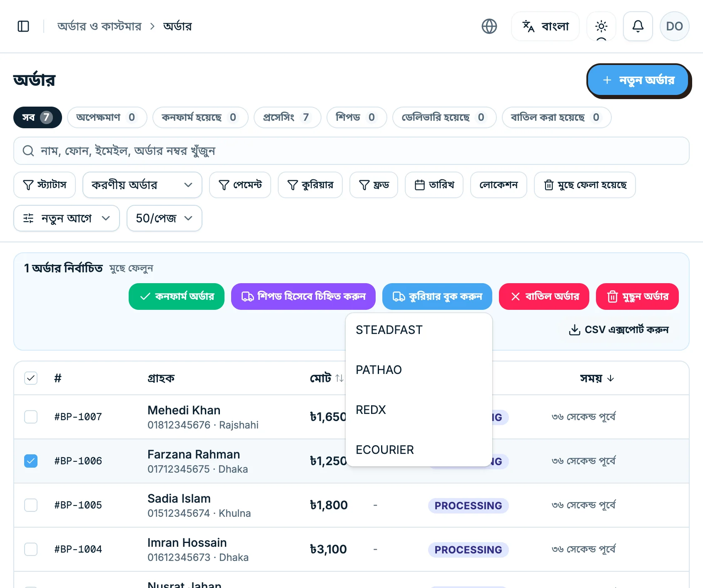The image size is (703, 588).
Task: Open the ফ্রড filter
Action: coord(374,185)
